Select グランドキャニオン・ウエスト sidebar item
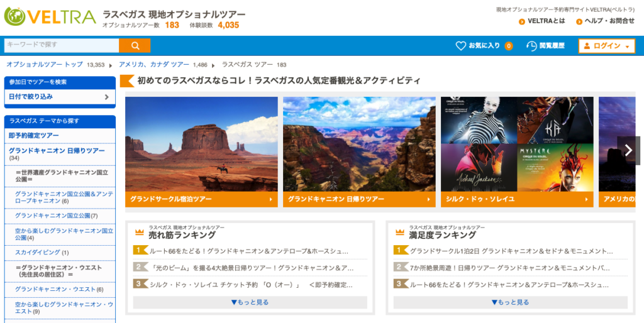644x323 pixels. tap(55, 289)
